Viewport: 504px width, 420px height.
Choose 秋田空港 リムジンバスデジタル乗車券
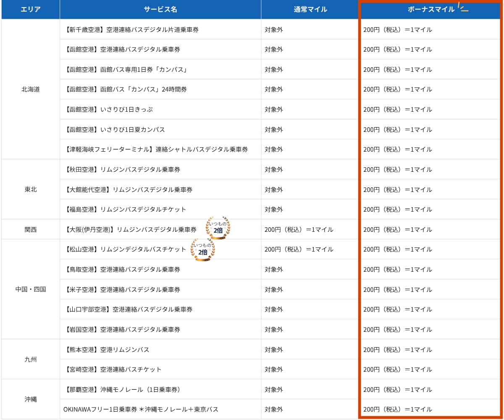click(123, 170)
